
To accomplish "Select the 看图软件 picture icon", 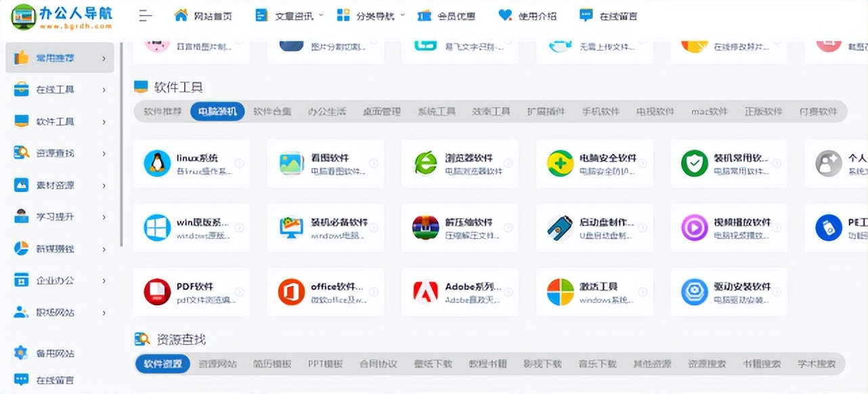I will [x=290, y=163].
